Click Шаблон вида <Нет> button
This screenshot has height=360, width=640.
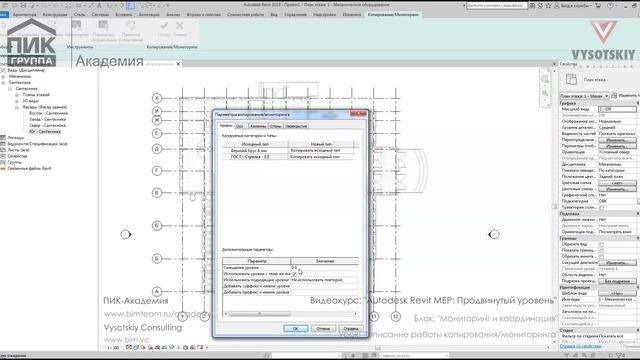(617, 293)
